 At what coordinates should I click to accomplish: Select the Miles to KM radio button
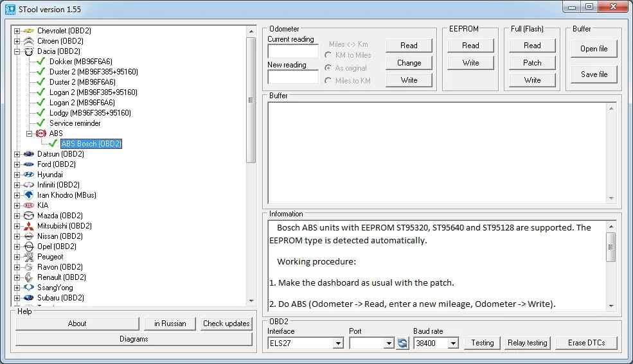[x=328, y=81]
